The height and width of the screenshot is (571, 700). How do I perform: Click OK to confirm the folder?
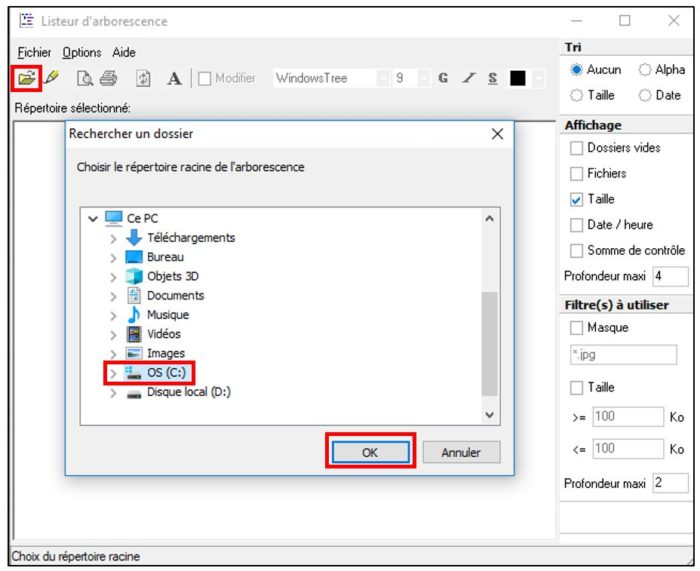click(370, 452)
